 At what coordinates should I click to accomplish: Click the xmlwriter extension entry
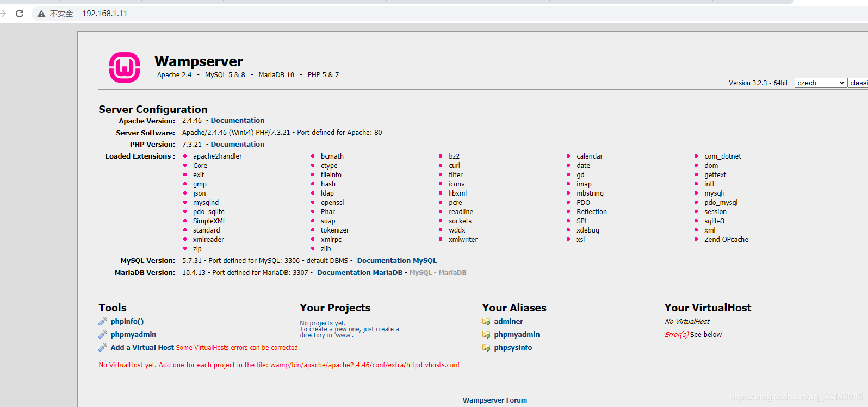tap(463, 240)
